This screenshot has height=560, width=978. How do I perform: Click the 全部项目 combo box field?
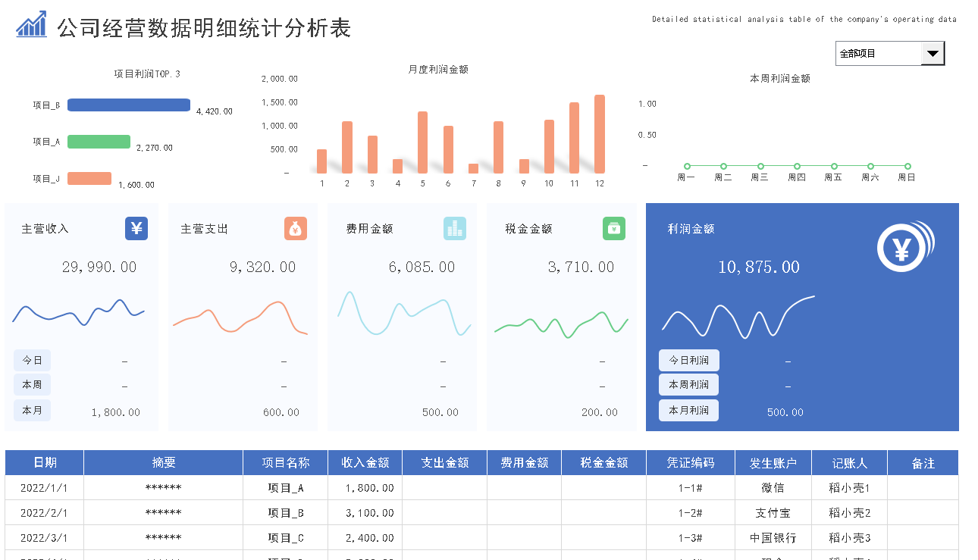(x=878, y=54)
